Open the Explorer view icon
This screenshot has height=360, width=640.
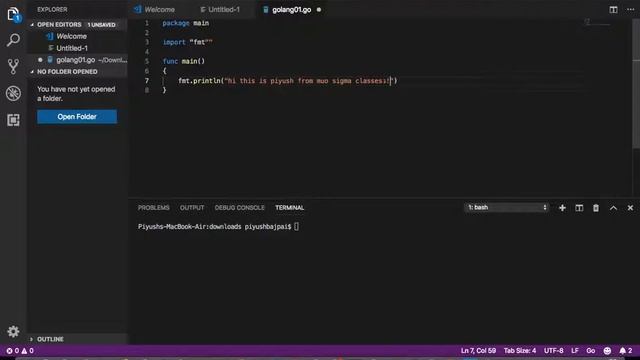click(13, 15)
